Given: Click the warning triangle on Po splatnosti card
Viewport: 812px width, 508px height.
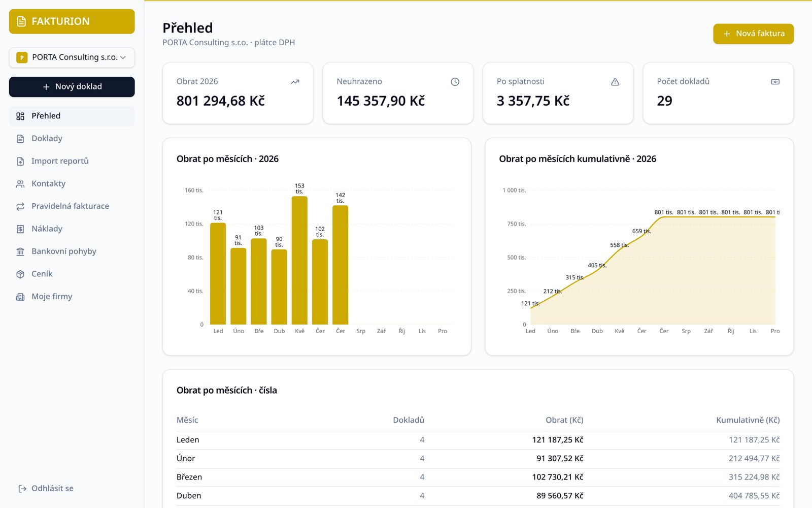Looking at the screenshot, I should tap(615, 82).
